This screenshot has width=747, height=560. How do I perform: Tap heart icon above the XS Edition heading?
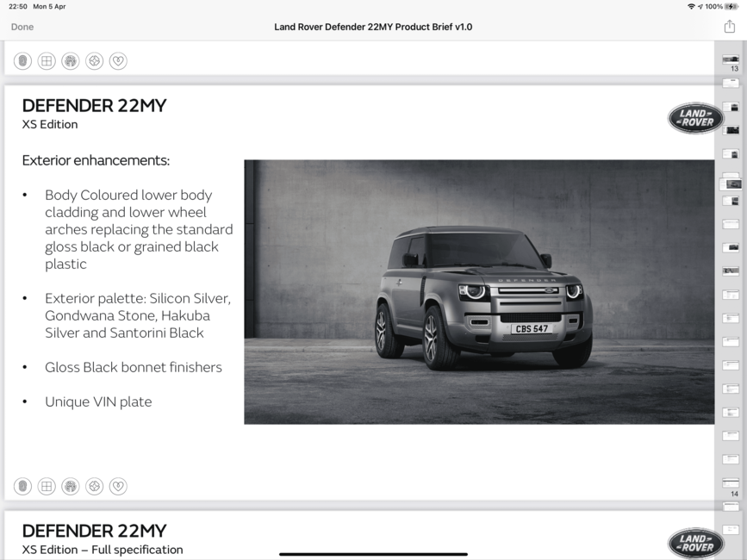118,61
